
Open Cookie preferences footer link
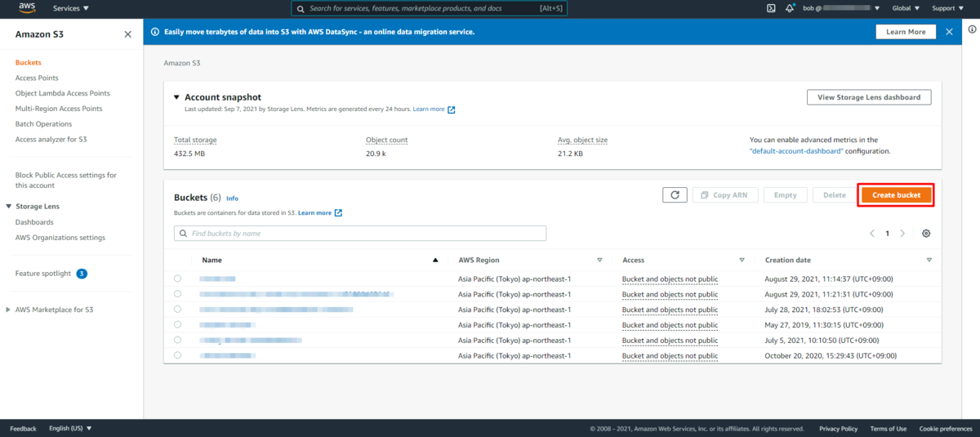(946, 429)
